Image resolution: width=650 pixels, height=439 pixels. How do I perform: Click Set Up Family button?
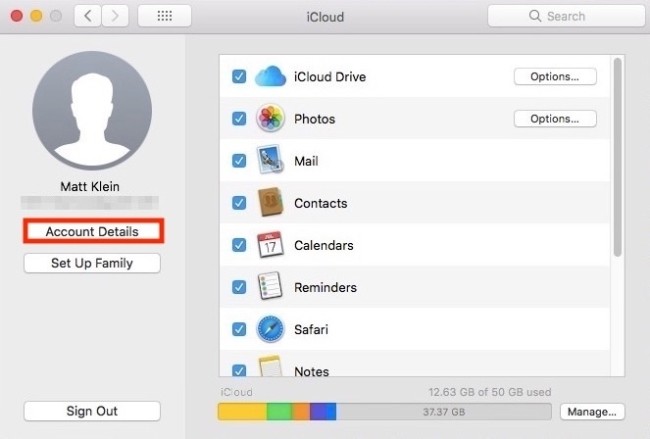point(92,263)
